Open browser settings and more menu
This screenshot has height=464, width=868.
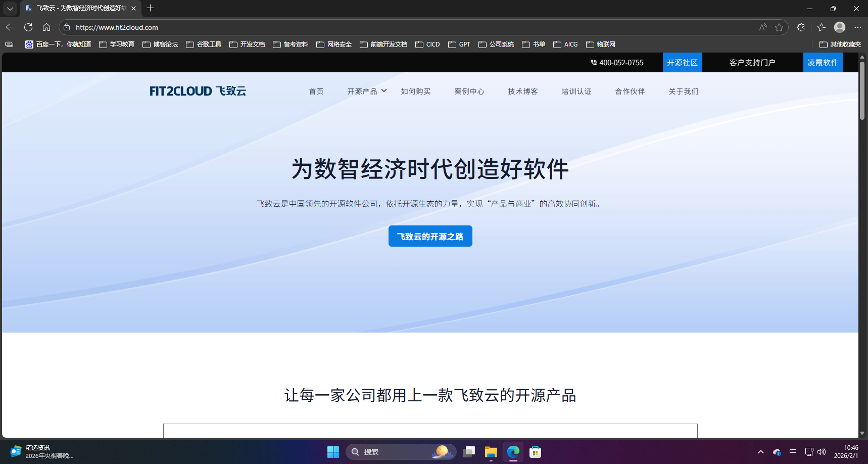[x=858, y=27]
